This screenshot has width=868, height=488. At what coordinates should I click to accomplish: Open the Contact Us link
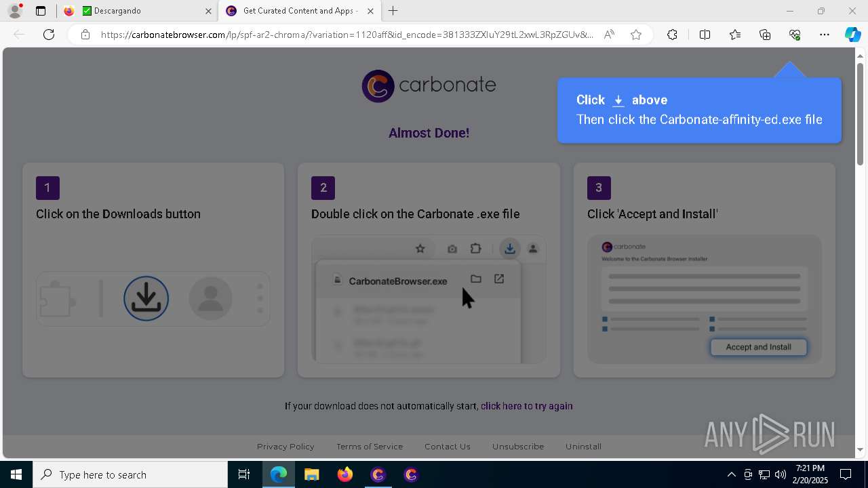pos(448,447)
